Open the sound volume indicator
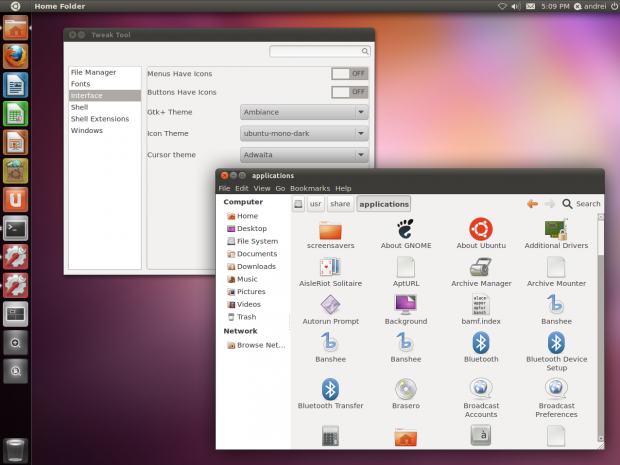 [516, 6]
